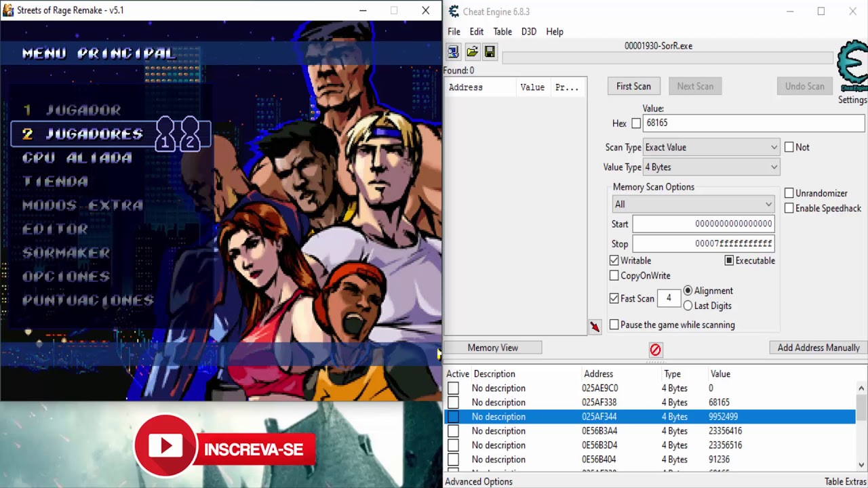Select Editor in game menu
Image resolution: width=868 pixels, height=488 pixels.
tap(55, 229)
